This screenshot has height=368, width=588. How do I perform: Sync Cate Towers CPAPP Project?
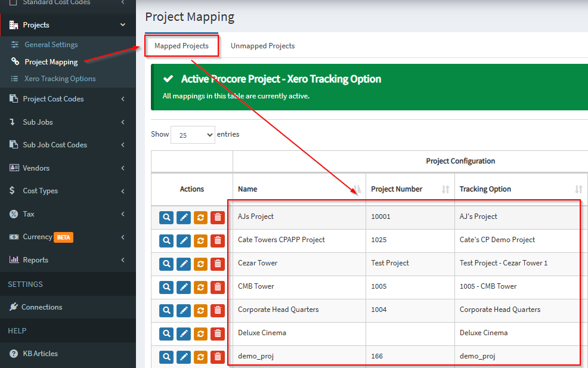pyautogui.click(x=200, y=241)
